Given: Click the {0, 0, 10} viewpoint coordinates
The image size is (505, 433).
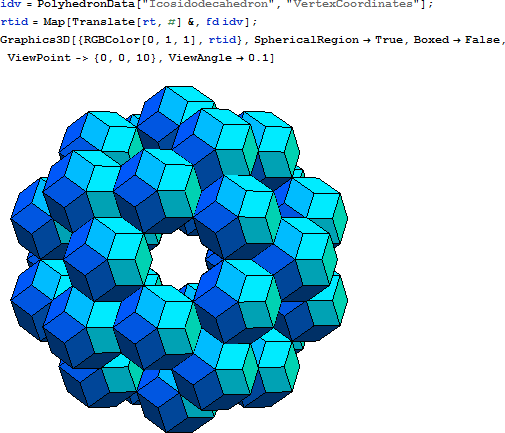Looking at the screenshot, I should [x=125, y=58].
